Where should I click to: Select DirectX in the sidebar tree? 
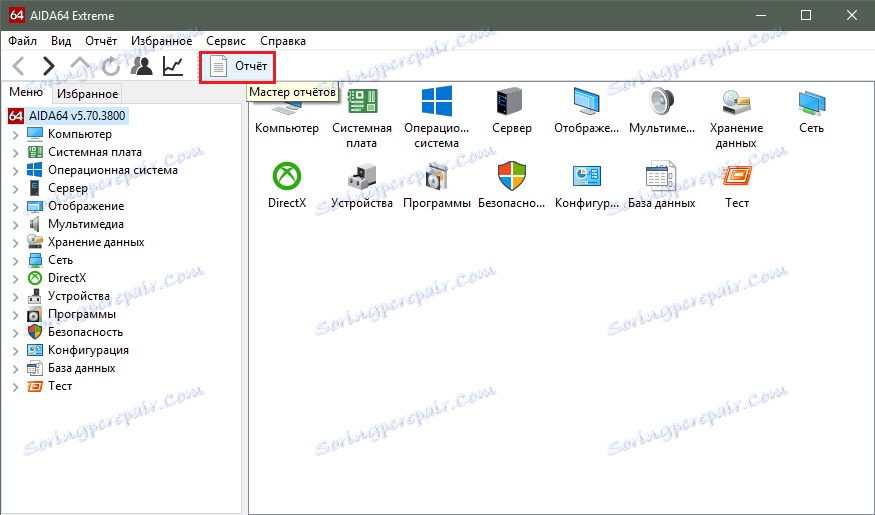(67, 278)
